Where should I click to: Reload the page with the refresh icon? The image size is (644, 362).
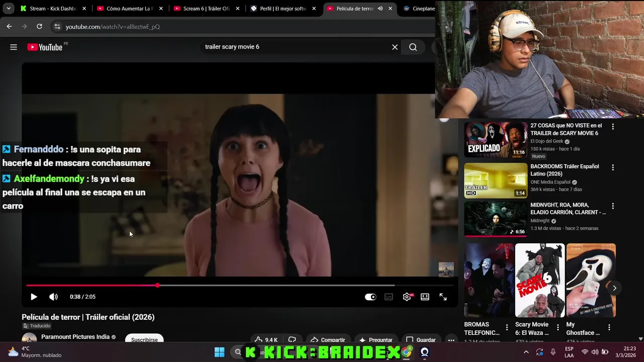pyautogui.click(x=39, y=26)
